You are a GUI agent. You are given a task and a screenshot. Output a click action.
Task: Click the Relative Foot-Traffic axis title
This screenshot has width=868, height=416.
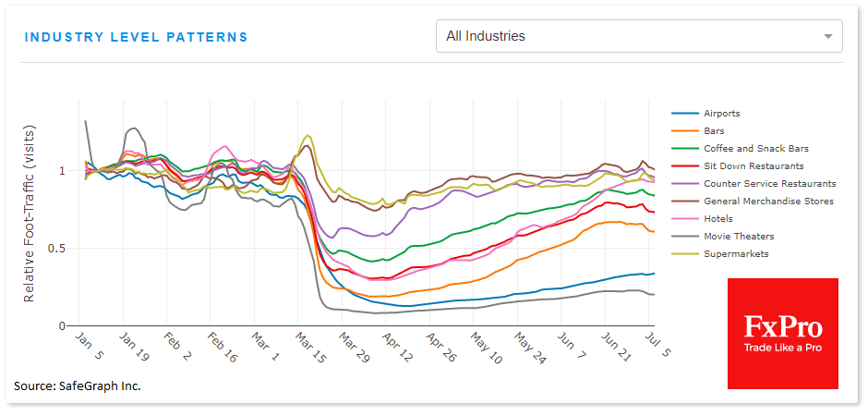29,229
